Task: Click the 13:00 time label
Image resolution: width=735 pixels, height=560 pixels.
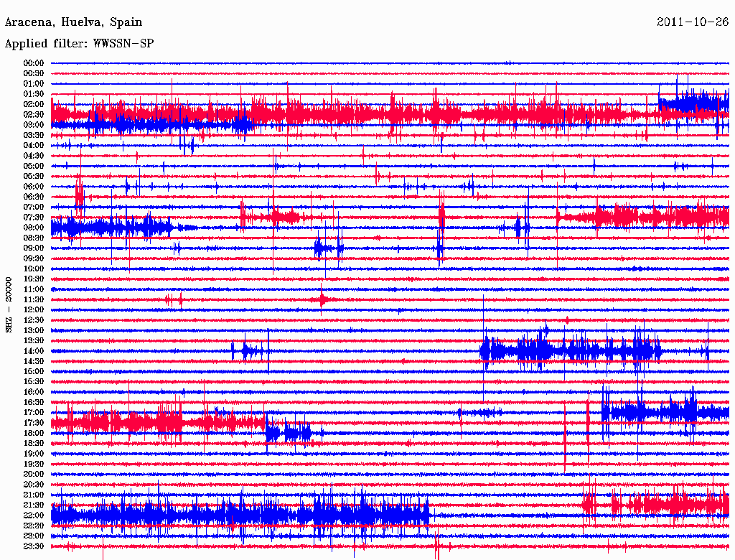Action: coord(33,331)
